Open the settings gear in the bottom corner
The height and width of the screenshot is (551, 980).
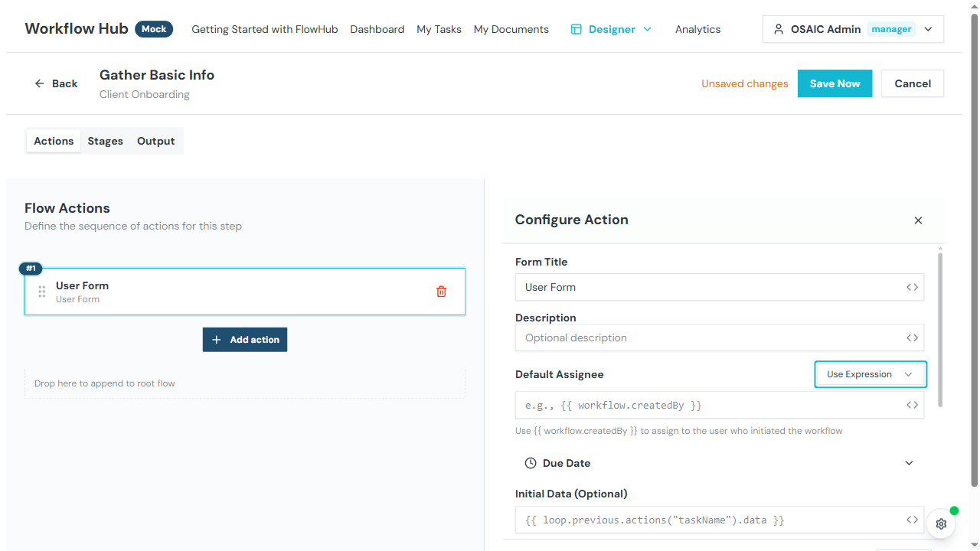(941, 523)
